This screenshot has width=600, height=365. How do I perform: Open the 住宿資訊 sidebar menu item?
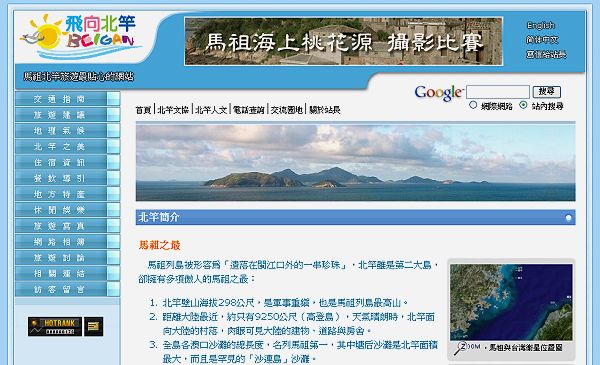tap(61, 162)
